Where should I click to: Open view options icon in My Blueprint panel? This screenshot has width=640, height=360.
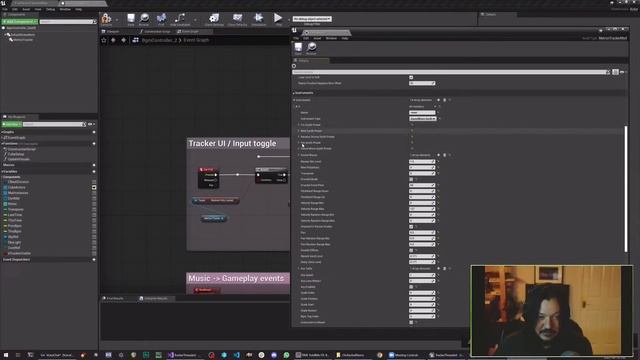[x=91, y=124]
